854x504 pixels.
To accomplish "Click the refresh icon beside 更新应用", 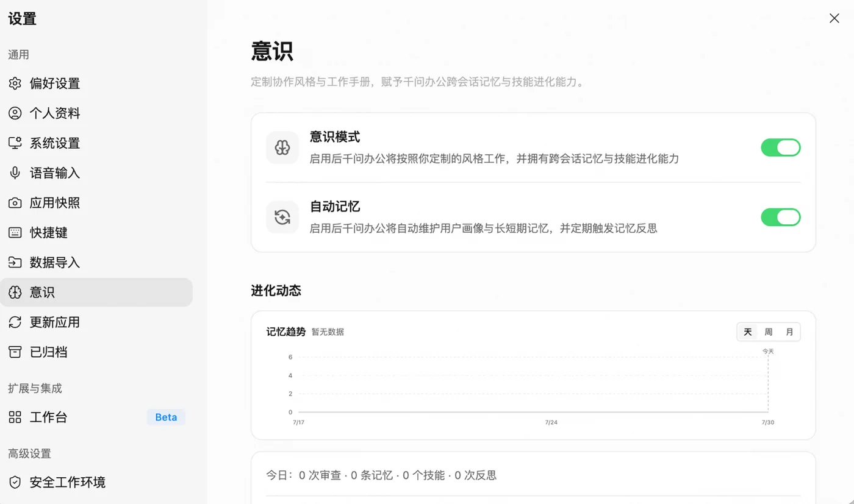I will [15, 322].
